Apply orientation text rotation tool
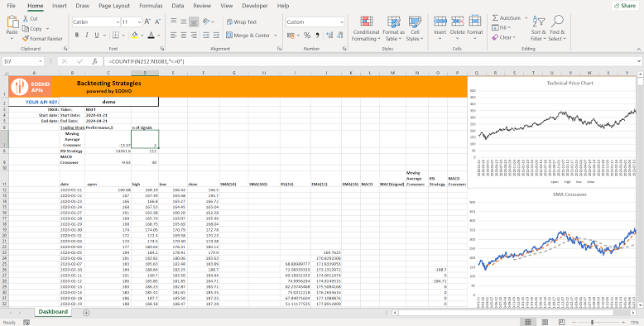Screen dimensions: 644x326 coord(206,22)
